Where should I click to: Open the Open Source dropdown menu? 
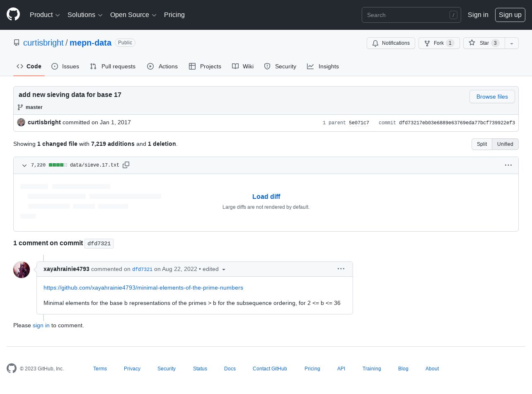(133, 15)
